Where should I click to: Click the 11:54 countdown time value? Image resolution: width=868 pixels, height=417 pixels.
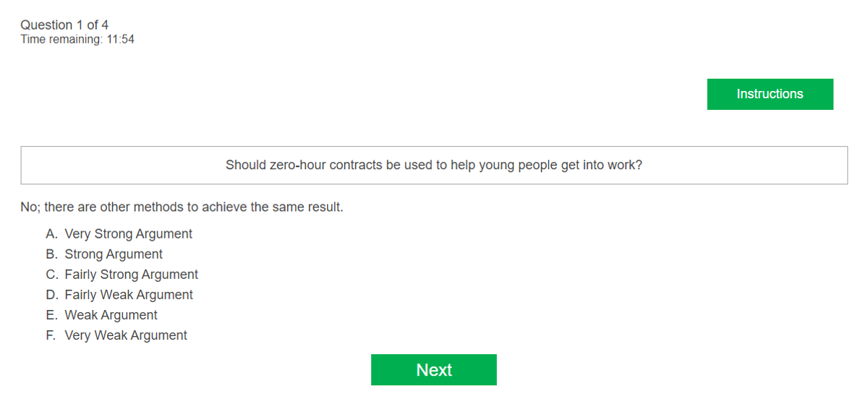(120, 40)
